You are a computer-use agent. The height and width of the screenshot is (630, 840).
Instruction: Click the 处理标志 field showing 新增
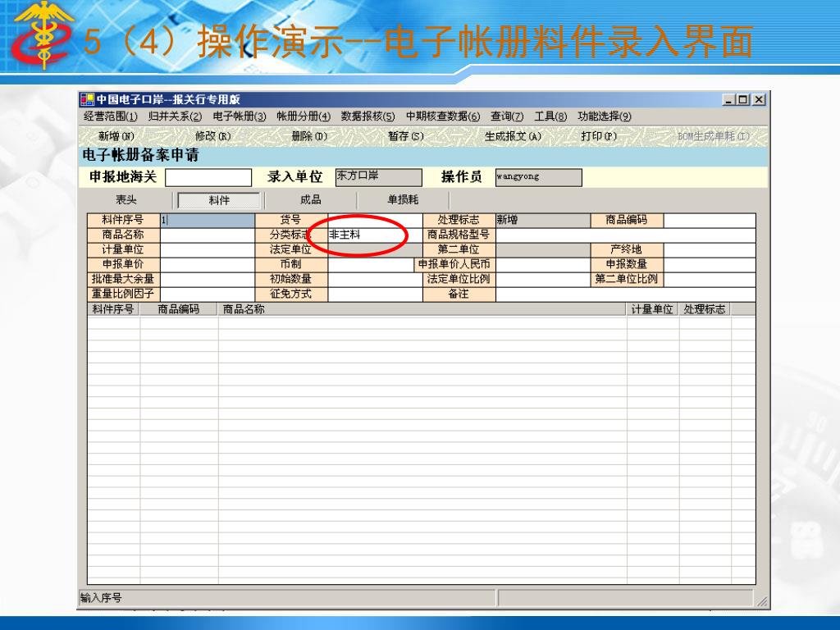543,220
